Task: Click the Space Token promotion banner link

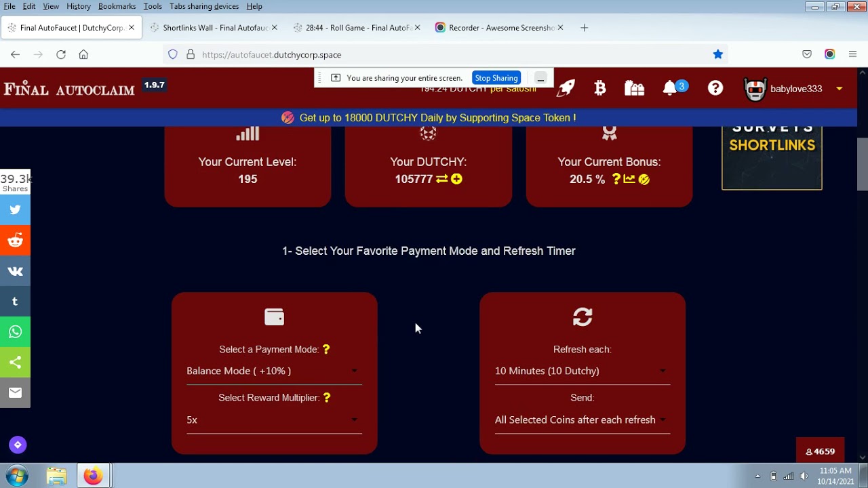Action: (437, 117)
